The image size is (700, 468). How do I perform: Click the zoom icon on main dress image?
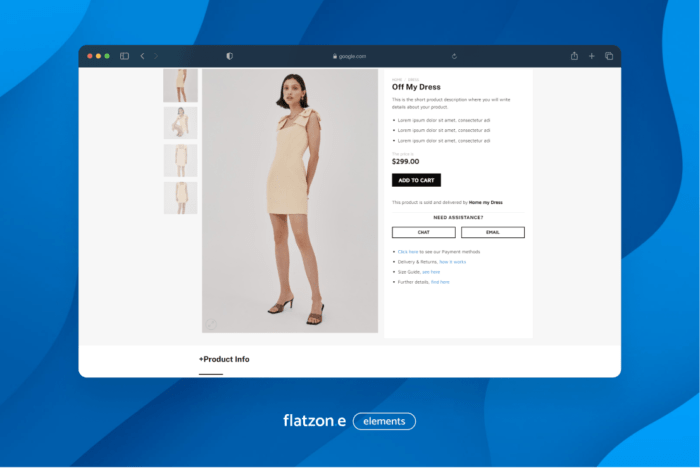click(211, 323)
